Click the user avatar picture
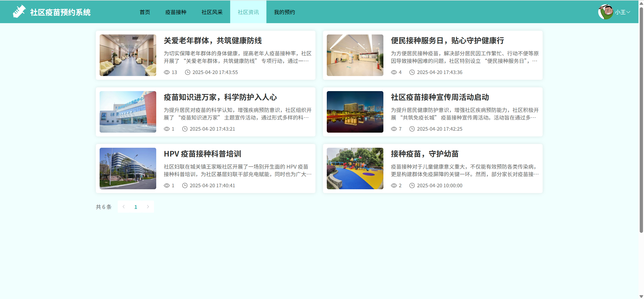 tap(606, 12)
